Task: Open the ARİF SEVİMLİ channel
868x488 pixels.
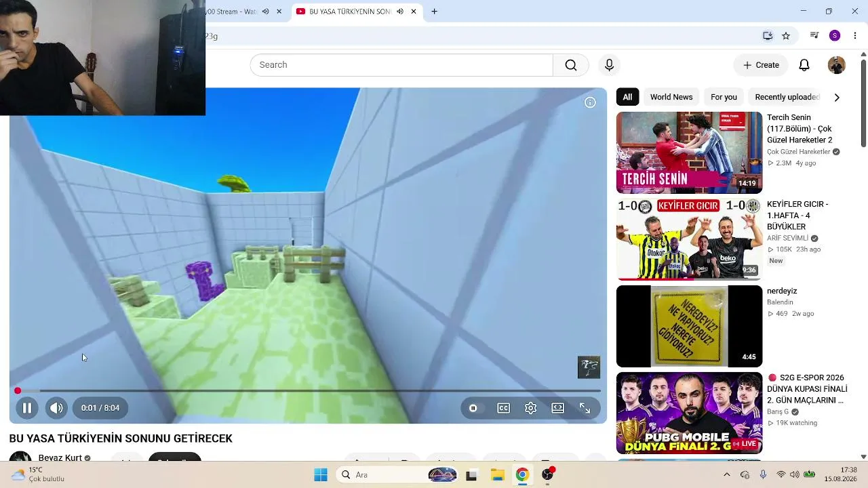Action: [788, 239]
